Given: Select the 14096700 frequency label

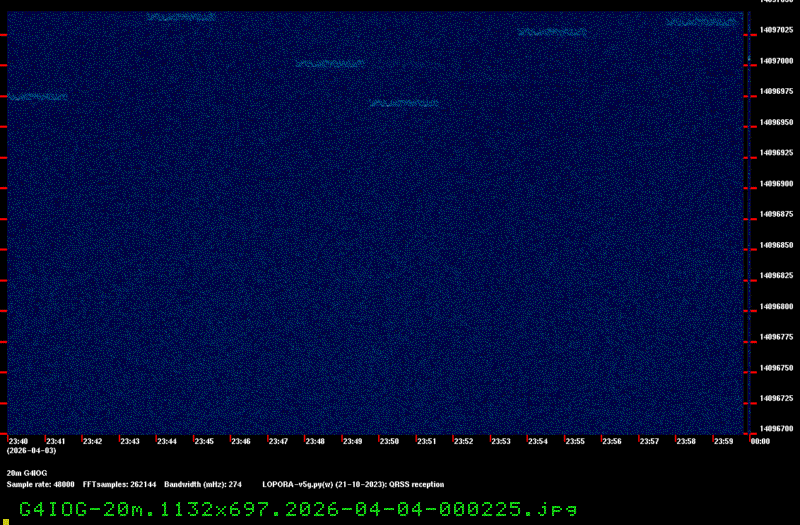Looking at the screenshot, I should [x=777, y=429].
